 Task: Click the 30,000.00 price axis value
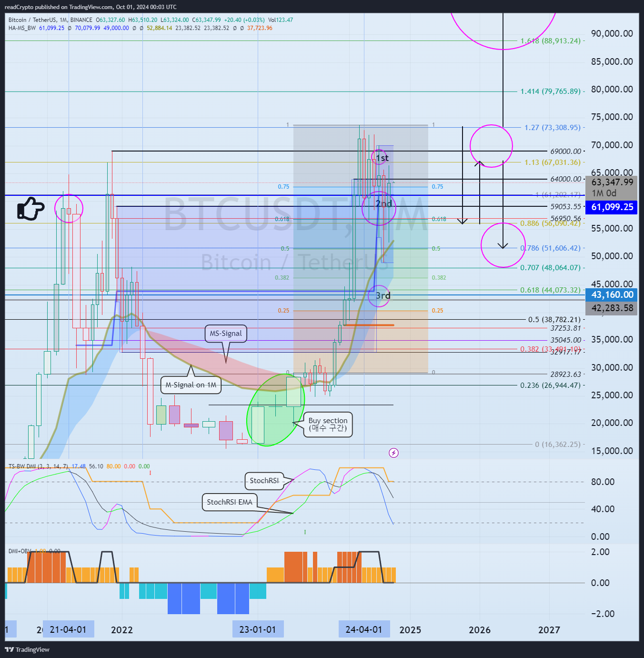(x=612, y=367)
